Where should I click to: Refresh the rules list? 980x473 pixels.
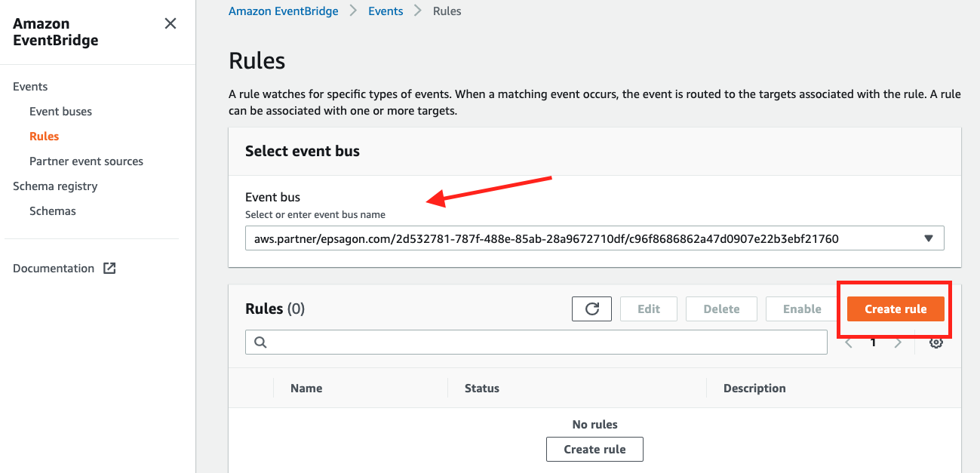click(591, 309)
